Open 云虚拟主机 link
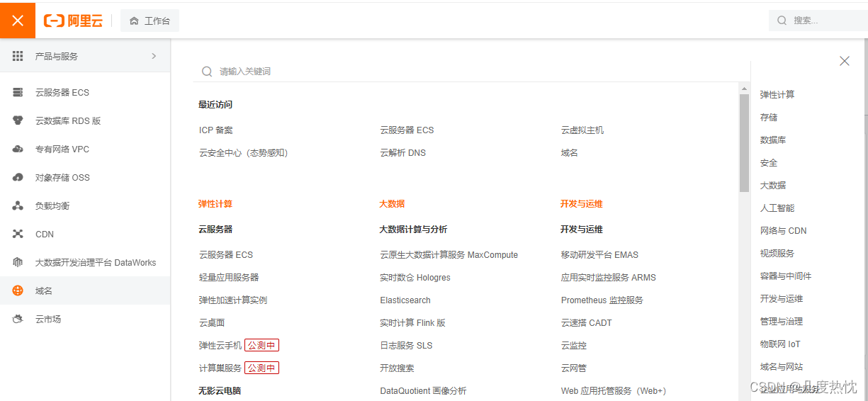This screenshot has height=401, width=868. click(582, 130)
